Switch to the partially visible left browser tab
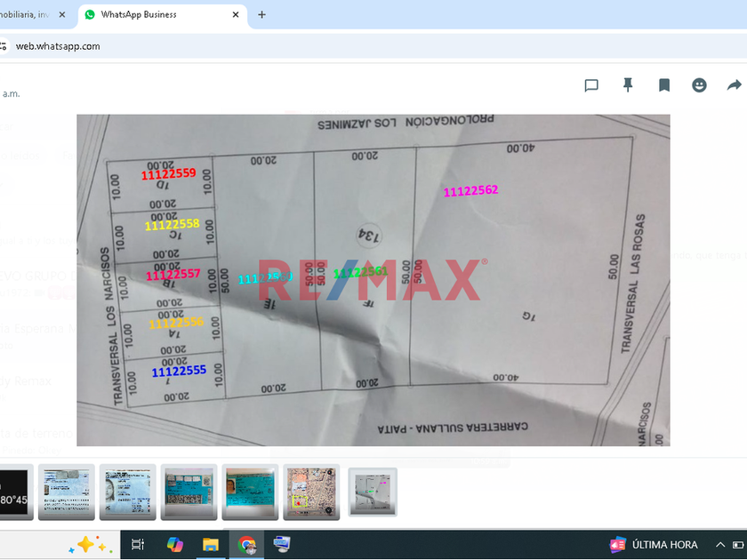This screenshot has height=560, width=747. pos(27,15)
